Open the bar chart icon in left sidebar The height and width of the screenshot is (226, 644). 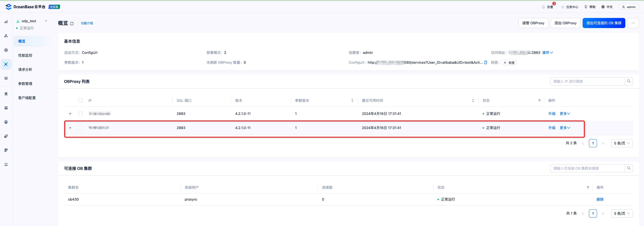click(6, 22)
